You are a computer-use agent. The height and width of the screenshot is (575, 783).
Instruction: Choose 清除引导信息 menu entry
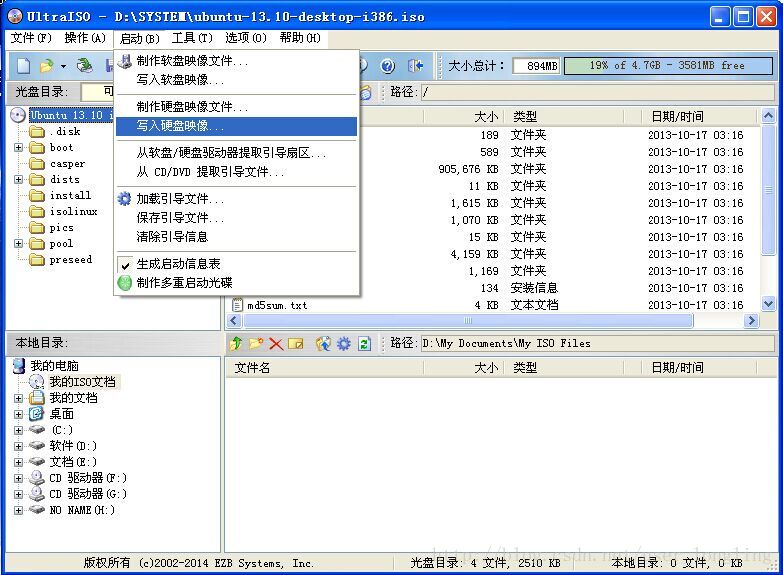coord(237,237)
